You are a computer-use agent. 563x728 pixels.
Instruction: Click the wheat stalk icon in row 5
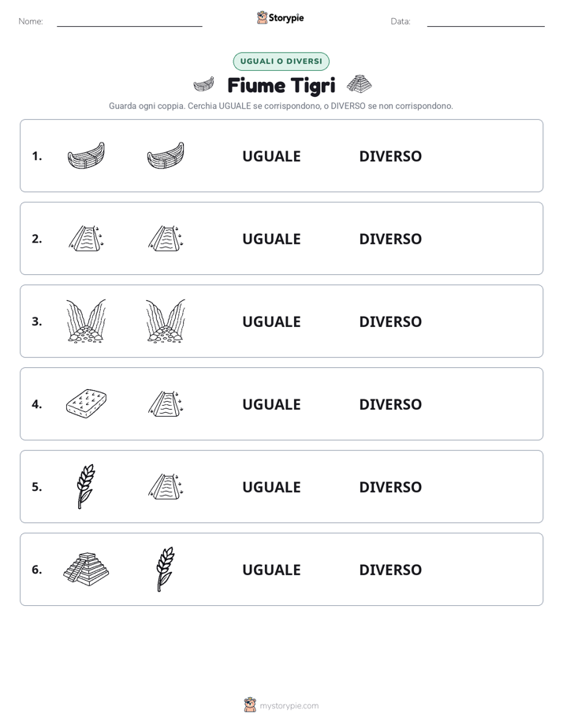click(86, 486)
